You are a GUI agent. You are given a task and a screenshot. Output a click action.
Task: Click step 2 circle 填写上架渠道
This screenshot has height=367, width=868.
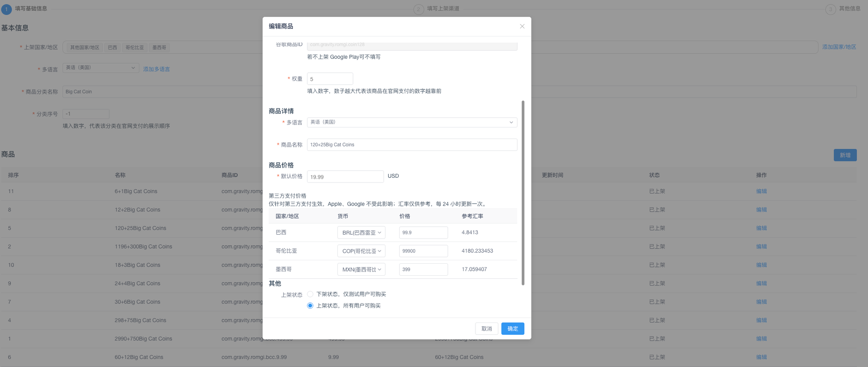(419, 9)
